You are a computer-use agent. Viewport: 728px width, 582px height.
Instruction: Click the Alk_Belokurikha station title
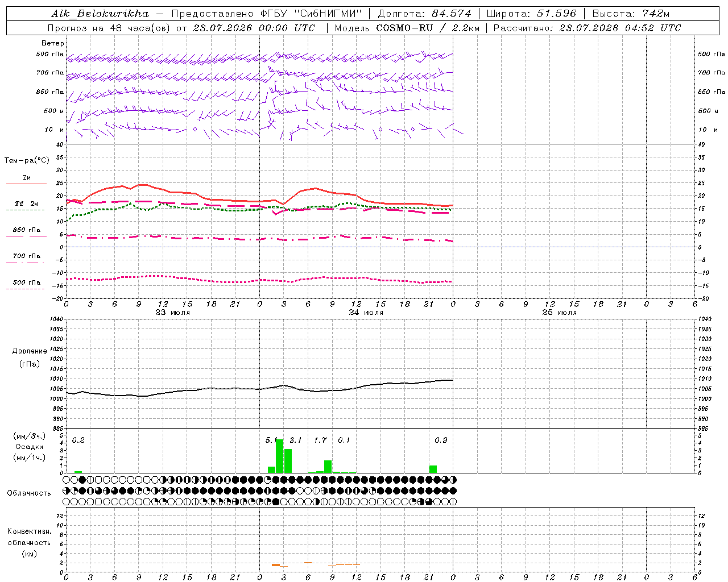tap(100, 14)
